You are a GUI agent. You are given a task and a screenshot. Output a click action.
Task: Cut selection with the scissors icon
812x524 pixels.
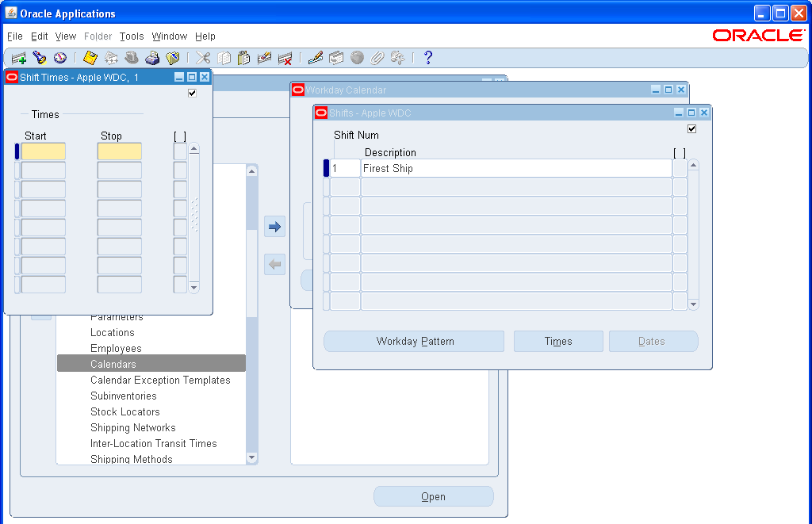click(203, 57)
